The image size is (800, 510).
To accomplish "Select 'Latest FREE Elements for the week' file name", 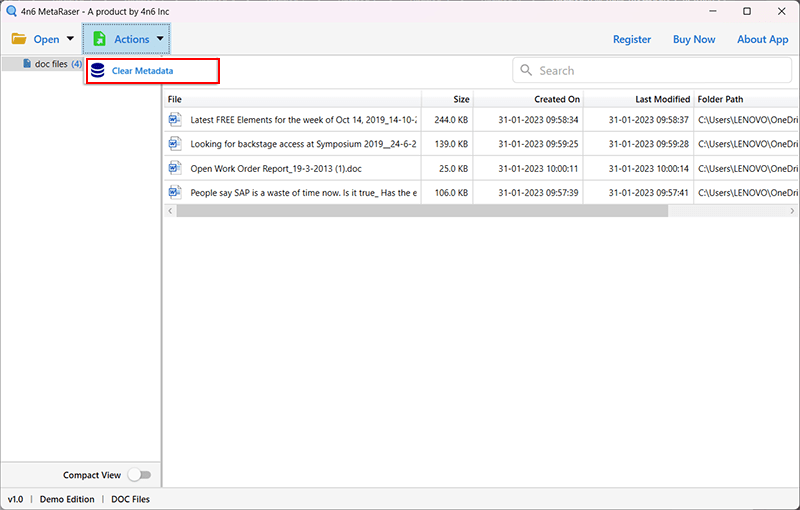I will 303,120.
